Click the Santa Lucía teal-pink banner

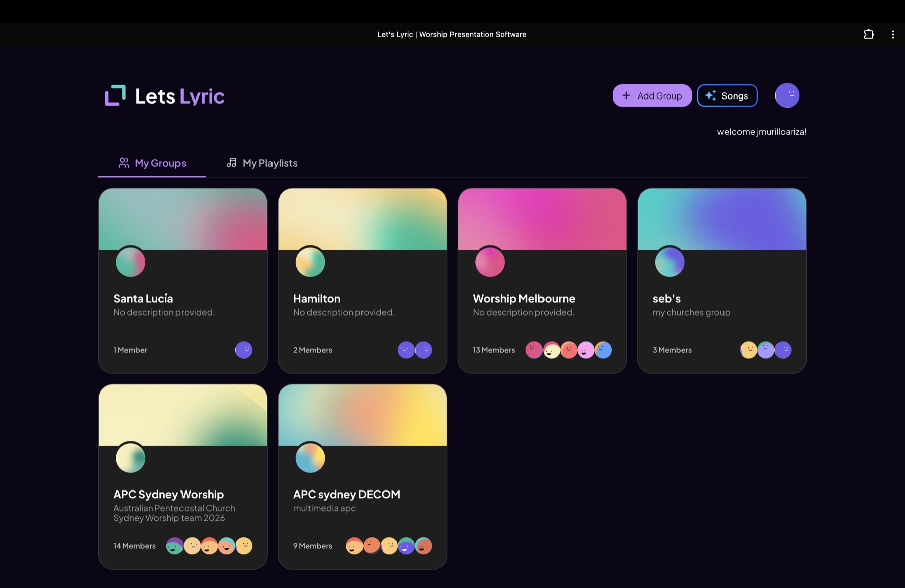(183, 219)
